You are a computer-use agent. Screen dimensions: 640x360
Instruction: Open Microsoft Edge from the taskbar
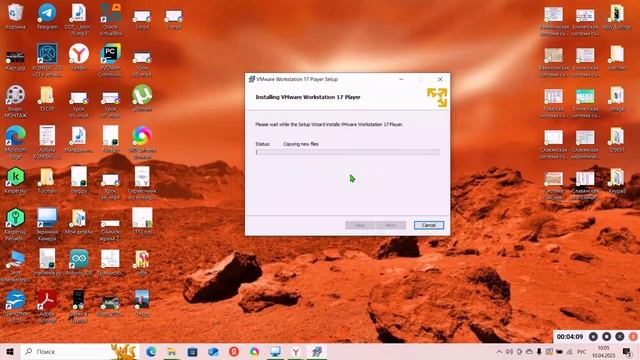pos(151,351)
